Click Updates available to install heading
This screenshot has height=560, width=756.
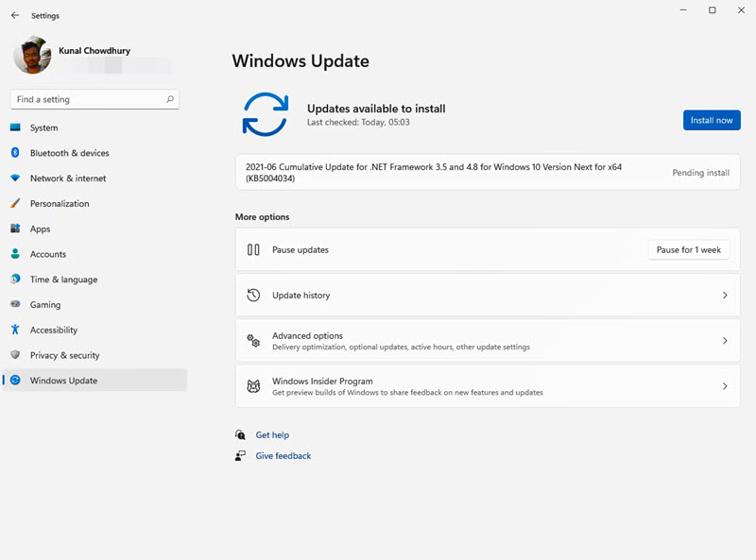376,109
